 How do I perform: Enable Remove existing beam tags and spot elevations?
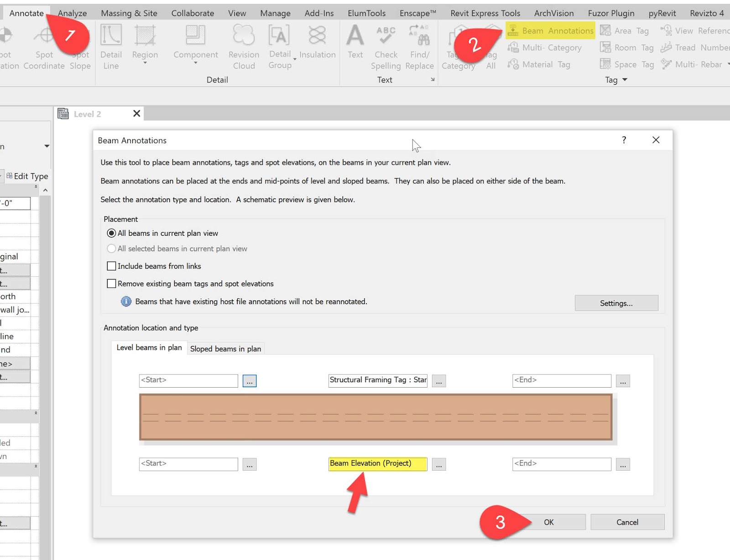point(111,283)
